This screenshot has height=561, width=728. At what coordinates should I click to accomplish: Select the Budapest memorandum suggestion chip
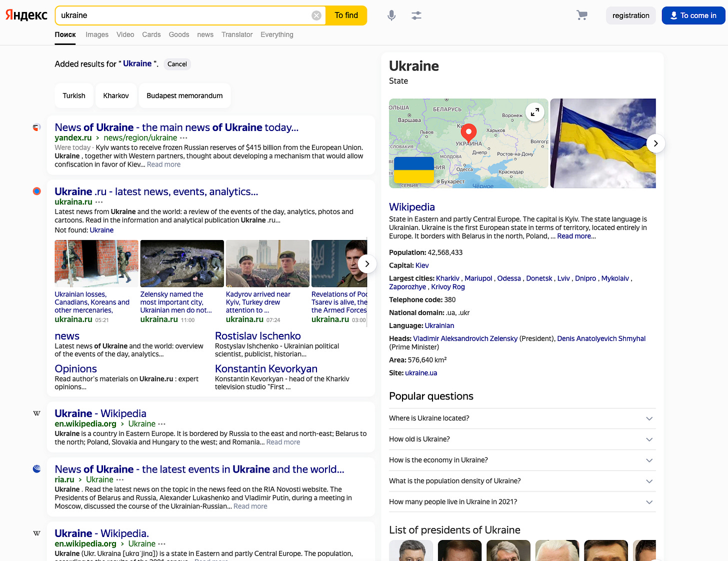click(x=184, y=95)
